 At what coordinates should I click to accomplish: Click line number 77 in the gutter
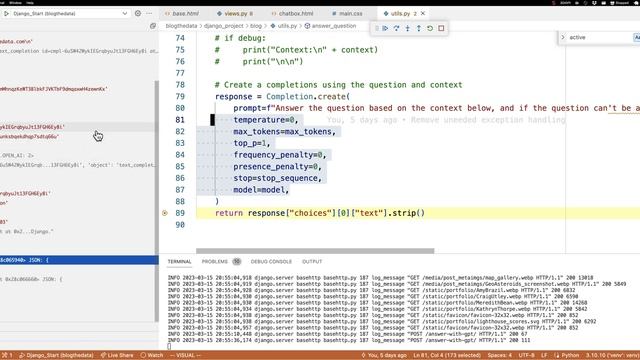180,73
